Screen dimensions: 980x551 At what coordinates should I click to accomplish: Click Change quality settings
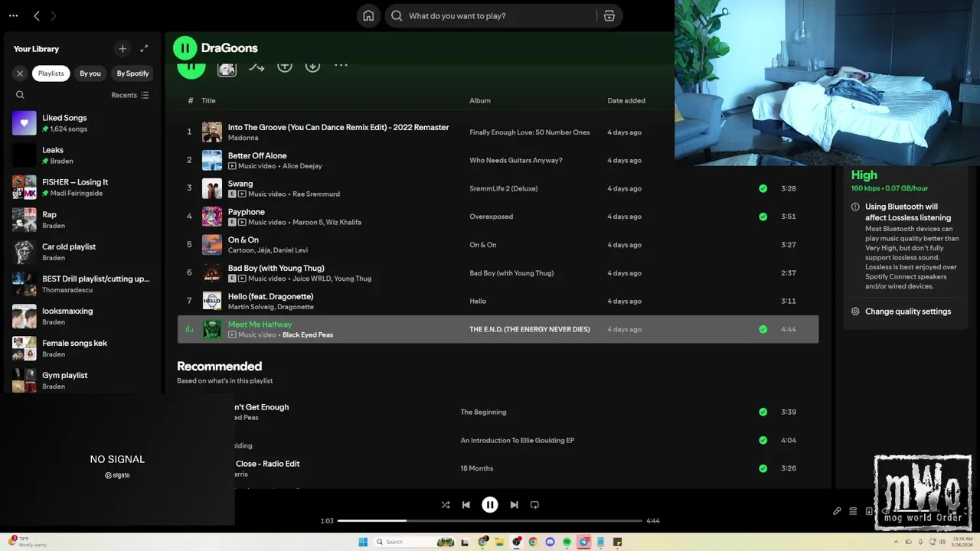[x=908, y=311]
